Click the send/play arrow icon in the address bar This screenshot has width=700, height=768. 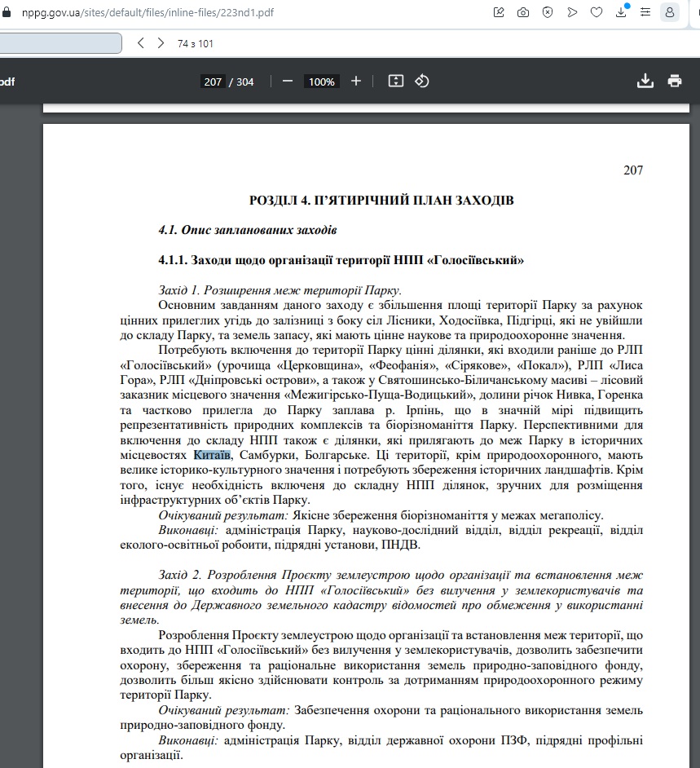coord(572,12)
